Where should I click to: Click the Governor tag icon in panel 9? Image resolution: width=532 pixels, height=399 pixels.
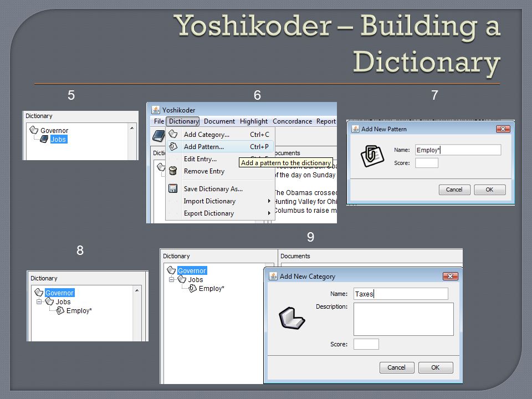[x=171, y=270]
